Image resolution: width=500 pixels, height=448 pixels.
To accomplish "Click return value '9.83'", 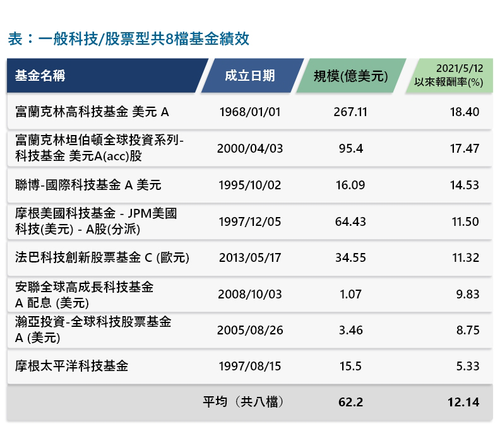I will (467, 295).
